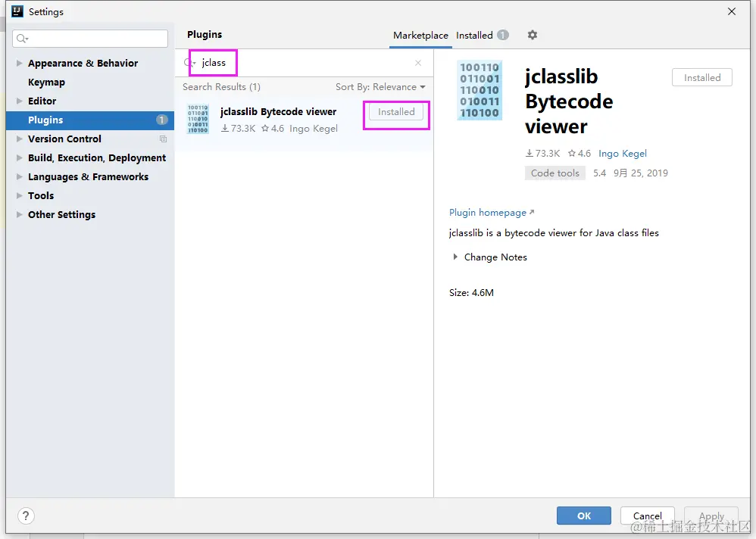Click the magnifier icon in plugin search
Image resolution: width=756 pixels, height=539 pixels.
coord(189,63)
